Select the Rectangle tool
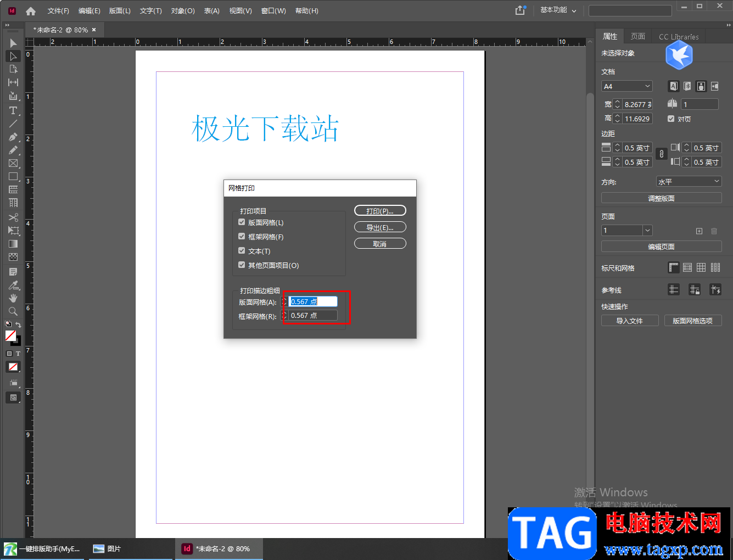 tap(13, 176)
